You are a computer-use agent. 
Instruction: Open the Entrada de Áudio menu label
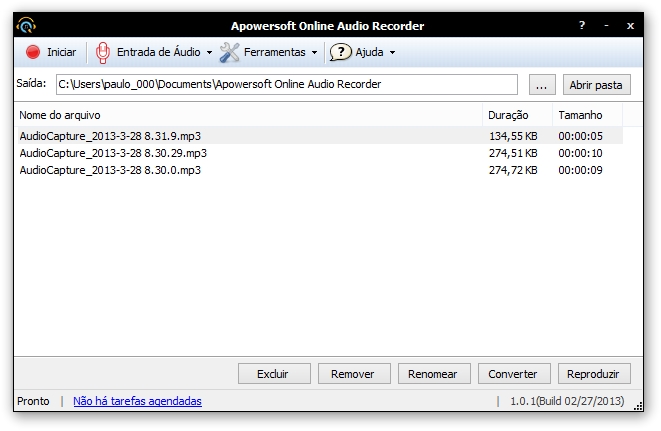159,52
